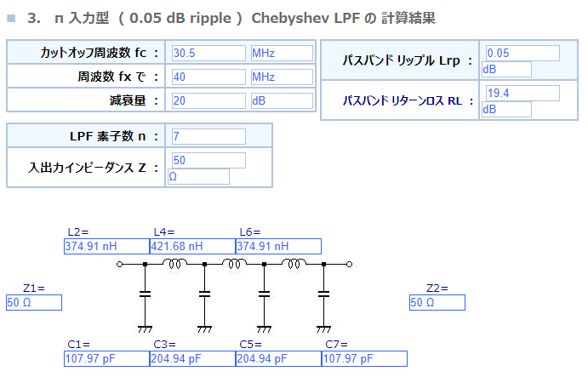588x377 pixels.
Task: Click the 'L4=' label
Action: tap(164, 232)
